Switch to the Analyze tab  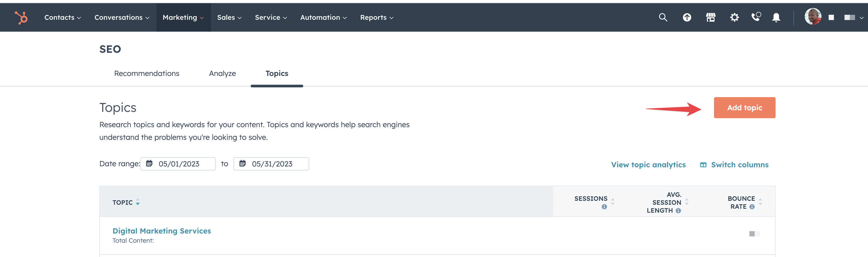222,73
